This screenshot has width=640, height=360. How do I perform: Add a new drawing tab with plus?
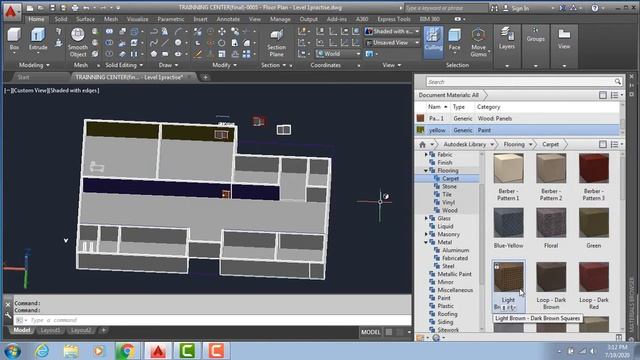coord(205,77)
